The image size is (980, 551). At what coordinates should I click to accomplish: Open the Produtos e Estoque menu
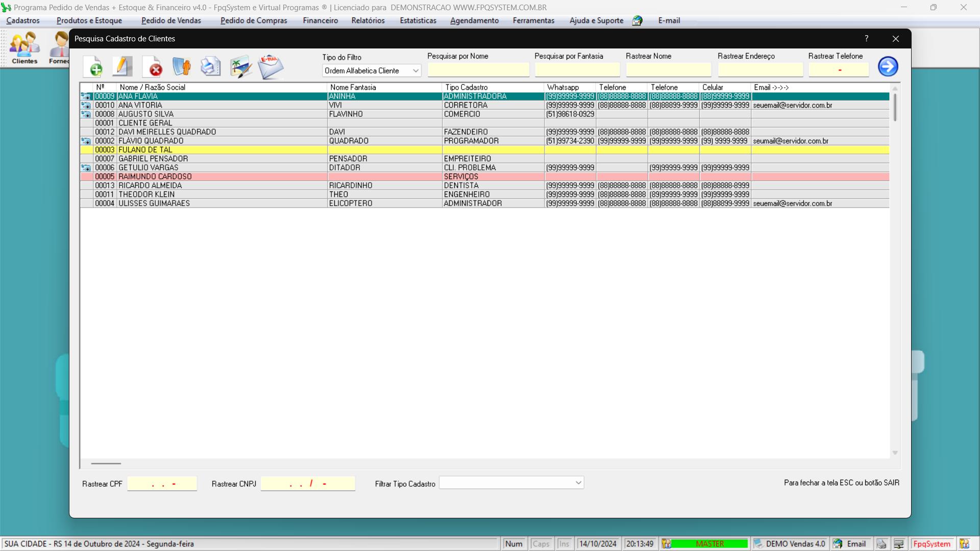89,21
